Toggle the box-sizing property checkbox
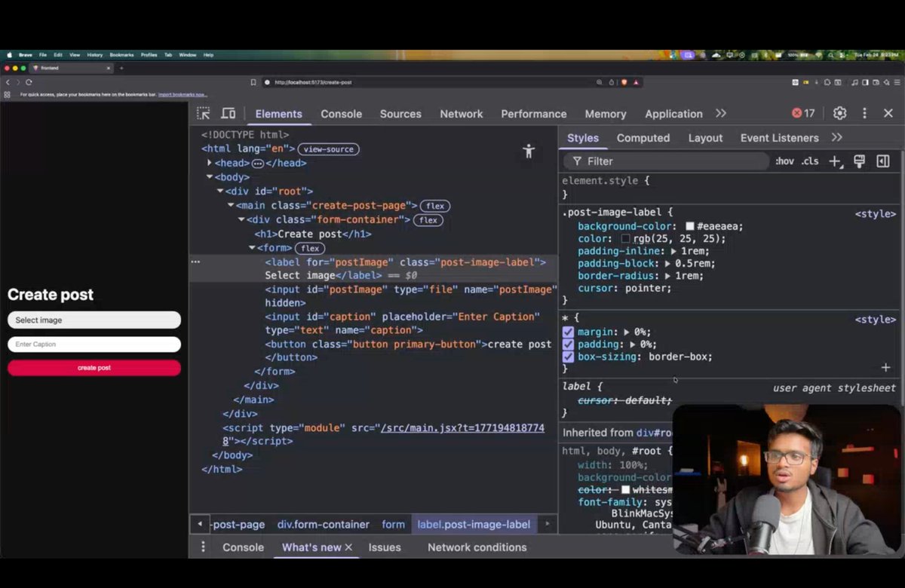 [568, 357]
